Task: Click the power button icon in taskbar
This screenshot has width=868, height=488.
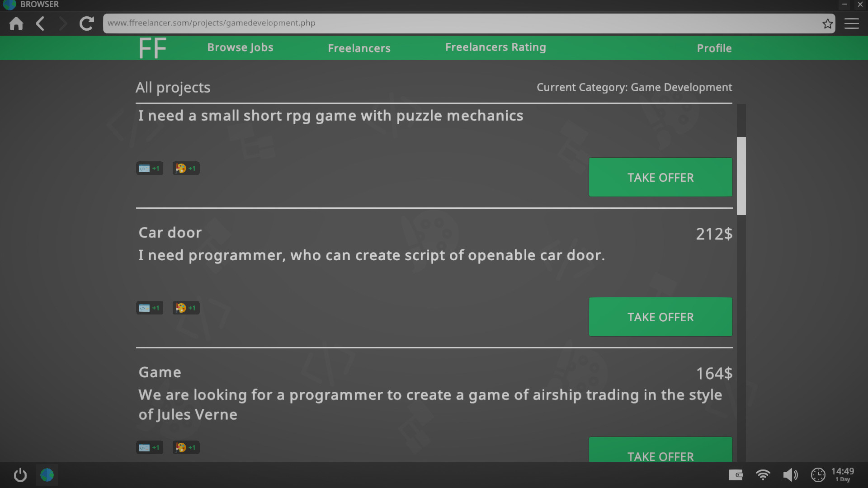Action: click(x=20, y=475)
